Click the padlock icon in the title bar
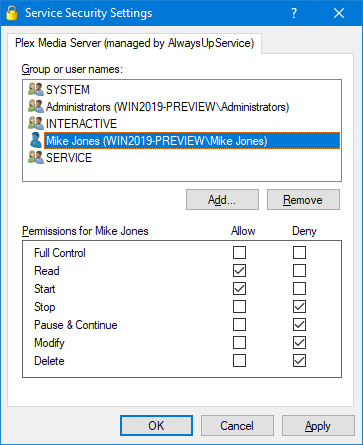The width and height of the screenshot is (363, 445). (x=12, y=13)
